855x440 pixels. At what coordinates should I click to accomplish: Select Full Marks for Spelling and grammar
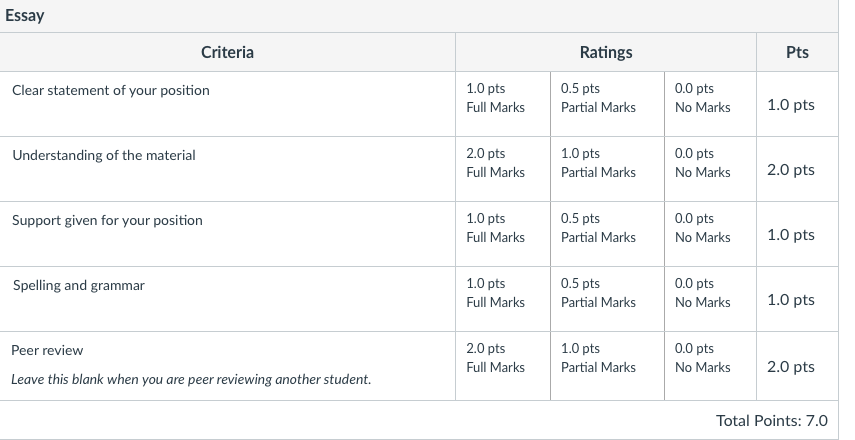coord(503,298)
